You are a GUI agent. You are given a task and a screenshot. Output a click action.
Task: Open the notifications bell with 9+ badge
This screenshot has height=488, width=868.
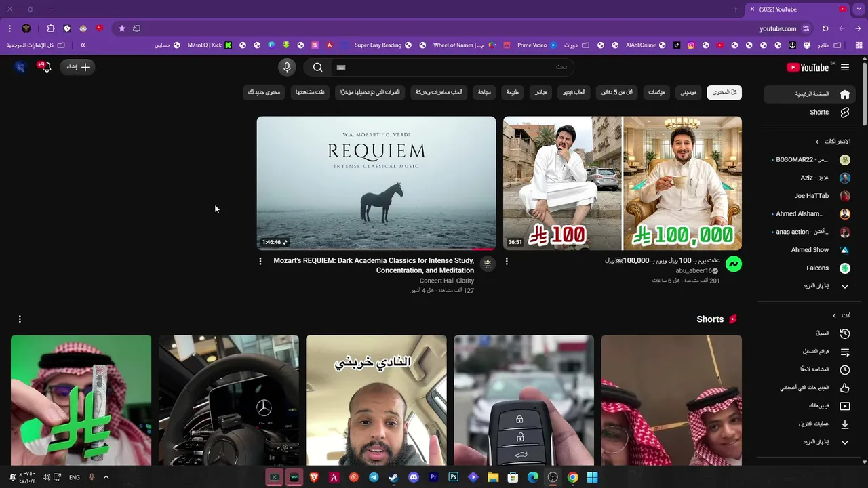[45, 67]
